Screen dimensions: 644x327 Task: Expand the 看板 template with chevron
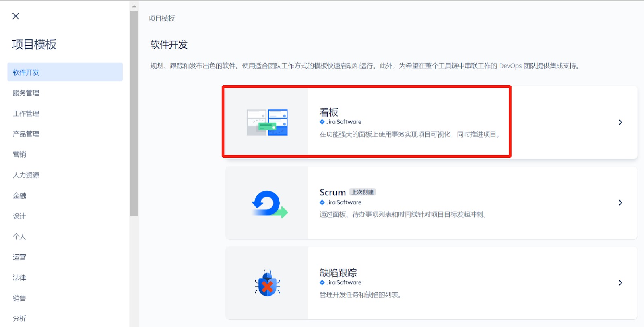620,122
